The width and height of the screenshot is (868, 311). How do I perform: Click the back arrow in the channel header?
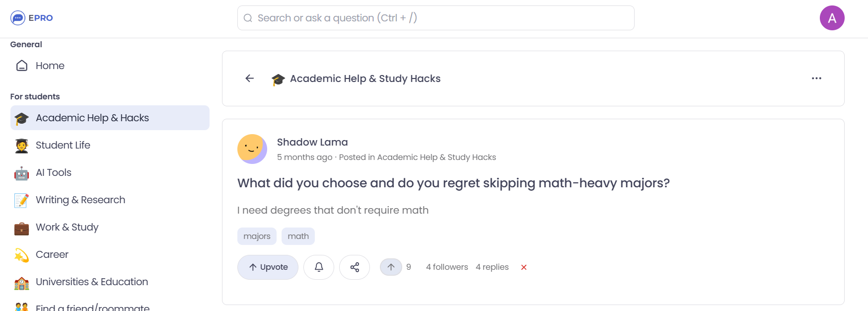[x=249, y=78]
